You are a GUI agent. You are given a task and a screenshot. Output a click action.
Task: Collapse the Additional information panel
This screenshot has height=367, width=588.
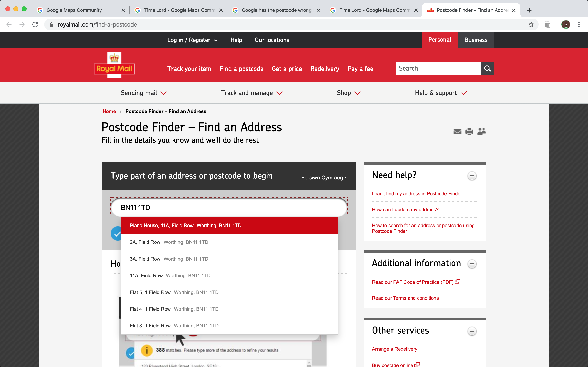(472, 264)
